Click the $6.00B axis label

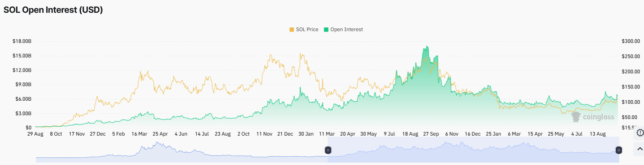click(x=24, y=99)
